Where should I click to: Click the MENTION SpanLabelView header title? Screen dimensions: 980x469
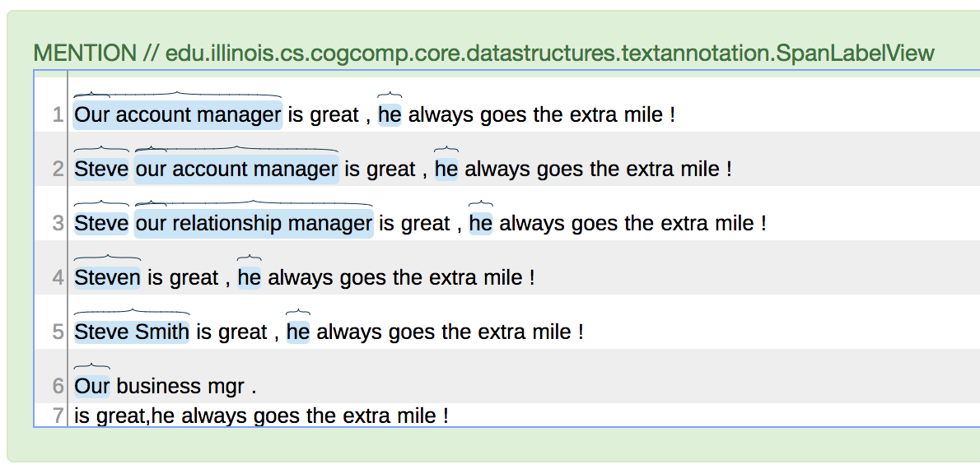pyautogui.click(x=483, y=54)
